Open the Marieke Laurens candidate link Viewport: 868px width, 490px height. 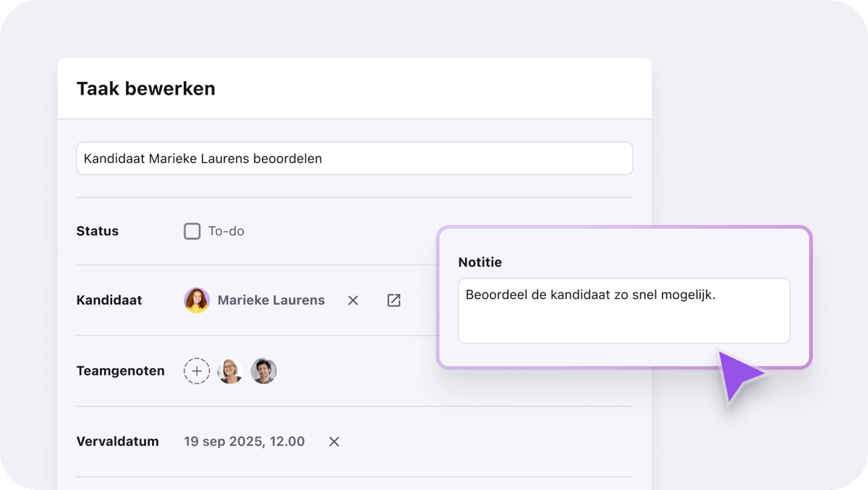click(x=271, y=300)
